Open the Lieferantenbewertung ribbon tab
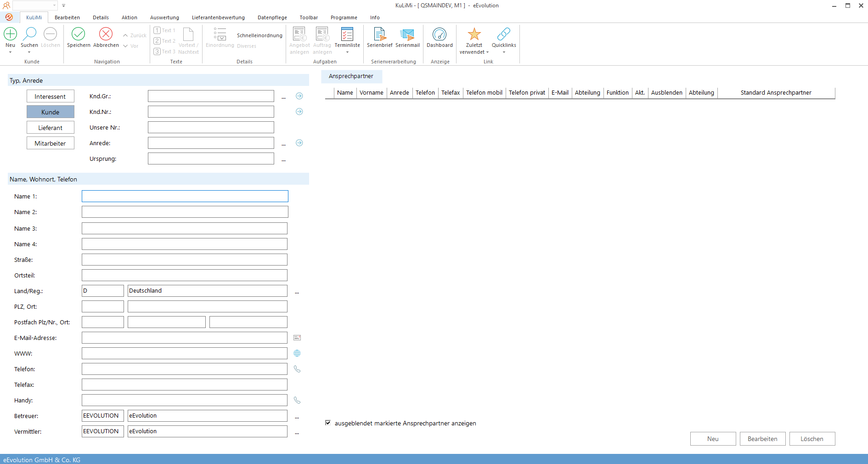Screen dimensions: 868x464 click(218, 17)
